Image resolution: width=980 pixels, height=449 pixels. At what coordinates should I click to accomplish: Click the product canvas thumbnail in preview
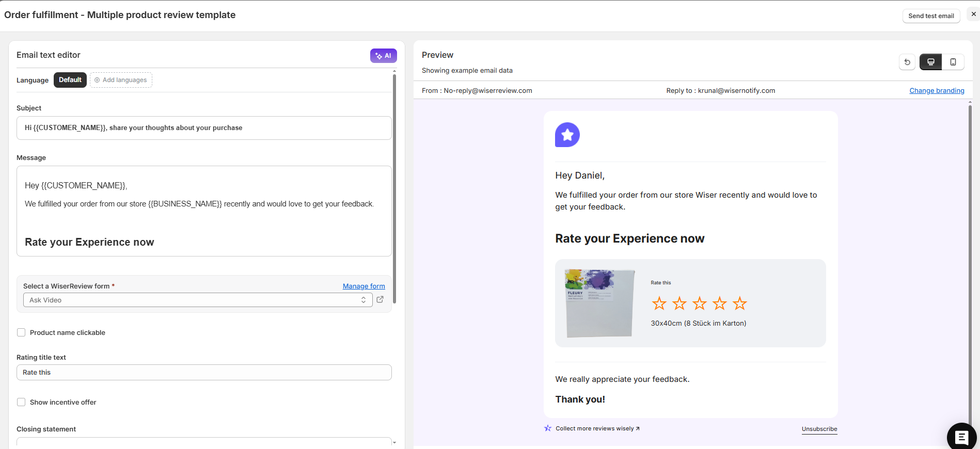coord(599,303)
